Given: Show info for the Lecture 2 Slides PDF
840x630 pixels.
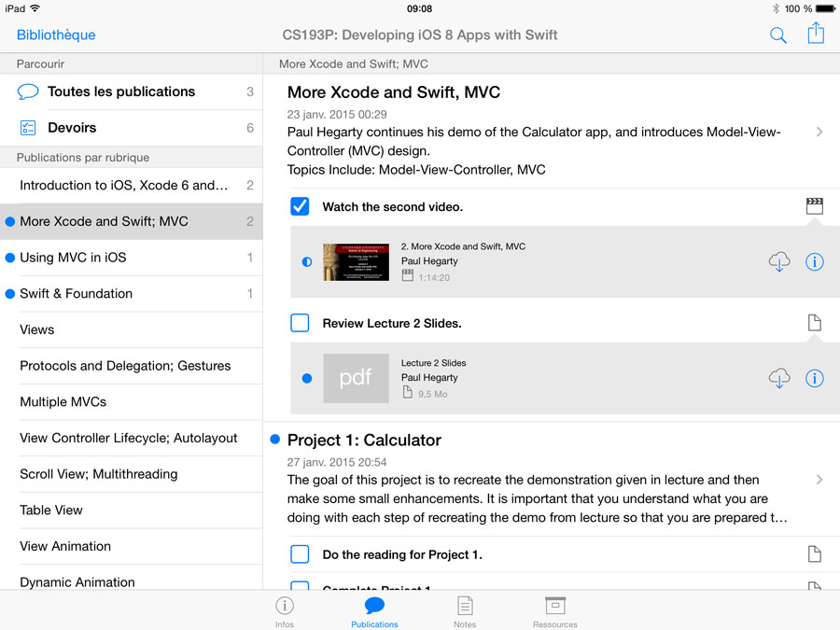Looking at the screenshot, I should point(814,378).
